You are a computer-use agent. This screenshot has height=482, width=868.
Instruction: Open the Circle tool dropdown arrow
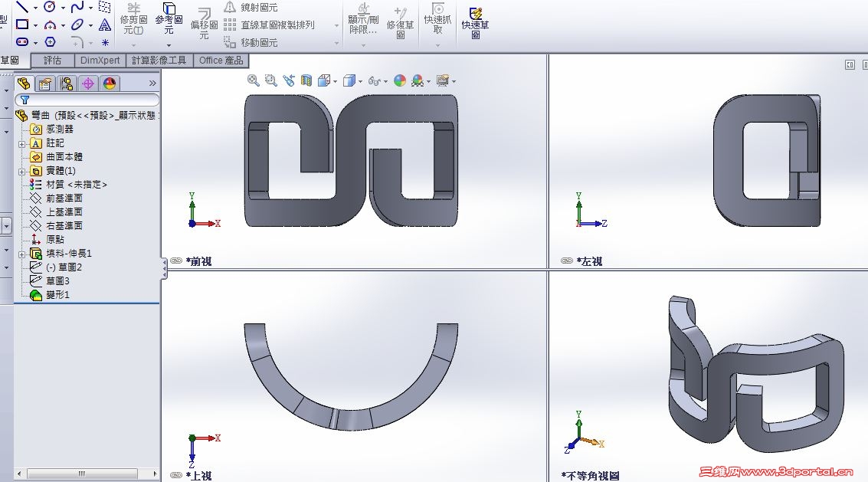pos(63,8)
